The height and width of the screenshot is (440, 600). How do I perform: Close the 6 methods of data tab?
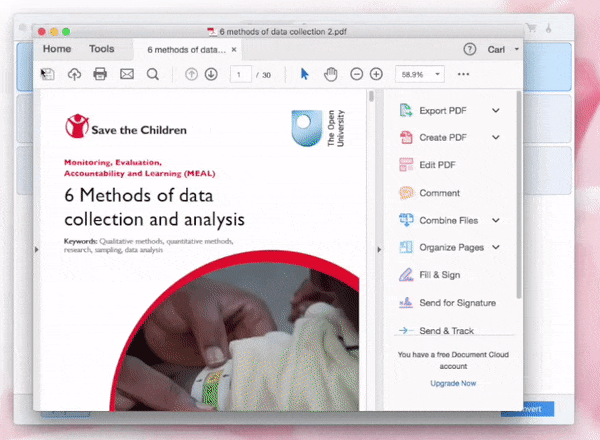[x=234, y=50]
